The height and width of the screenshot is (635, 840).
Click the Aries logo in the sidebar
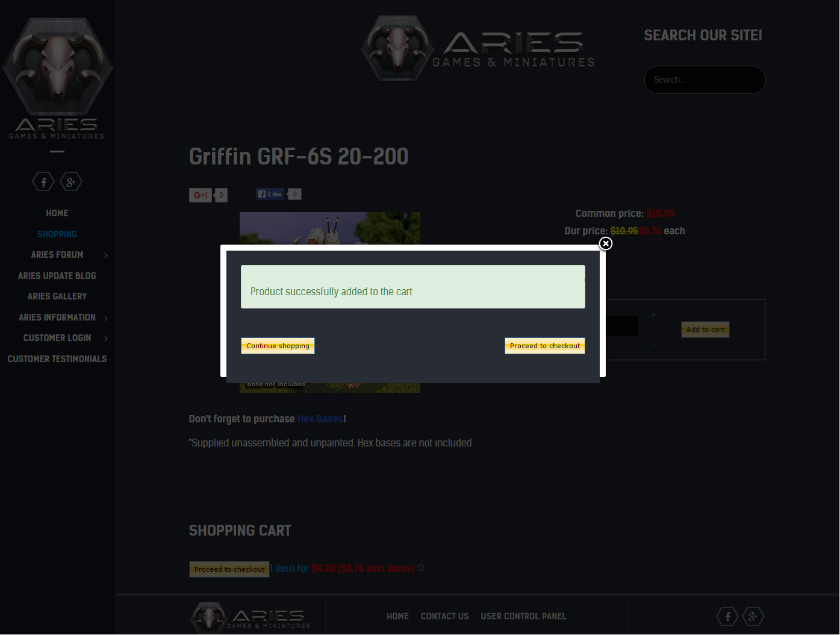pyautogui.click(x=57, y=79)
